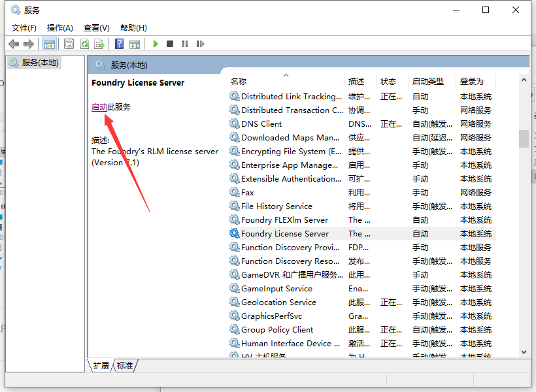The height and width of the screenshot is (392, 536).
Task: Open the Properties toolbar icon
Action: 69,44
